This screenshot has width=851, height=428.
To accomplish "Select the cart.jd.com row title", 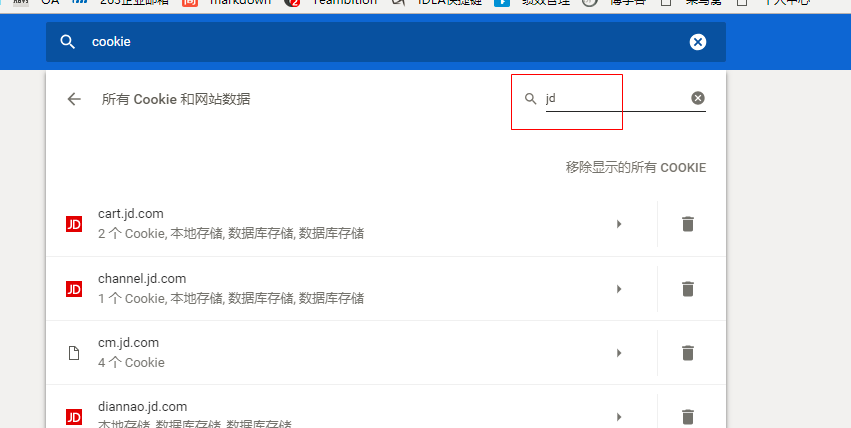I will [131, 214].
